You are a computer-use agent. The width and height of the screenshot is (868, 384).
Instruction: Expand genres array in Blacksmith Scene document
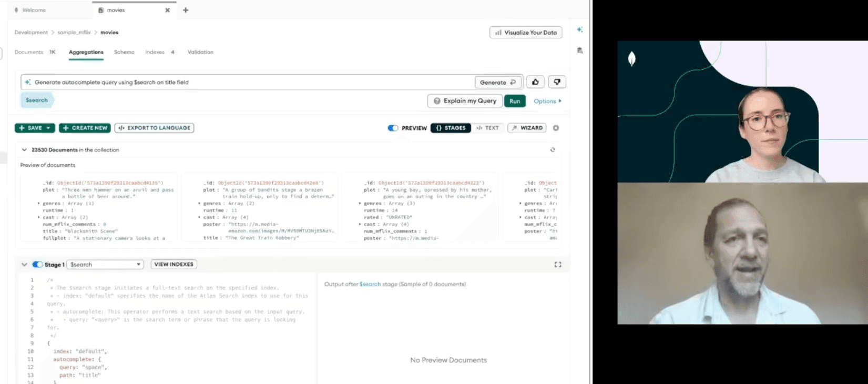[x=38, y=203]
